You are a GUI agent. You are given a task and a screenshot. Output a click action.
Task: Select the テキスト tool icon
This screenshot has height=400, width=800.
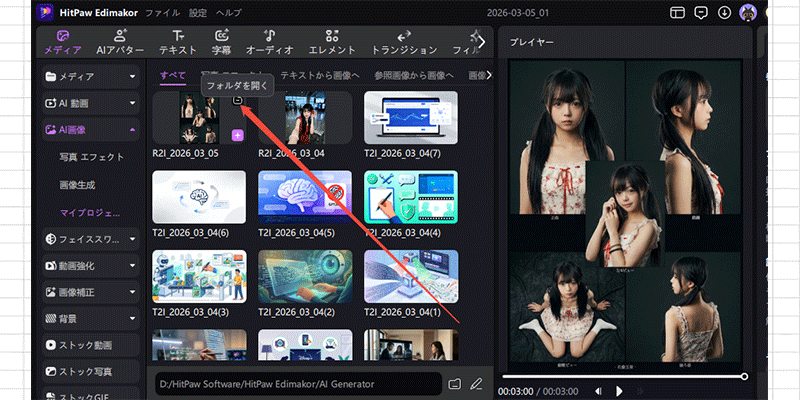coord(178,41)
